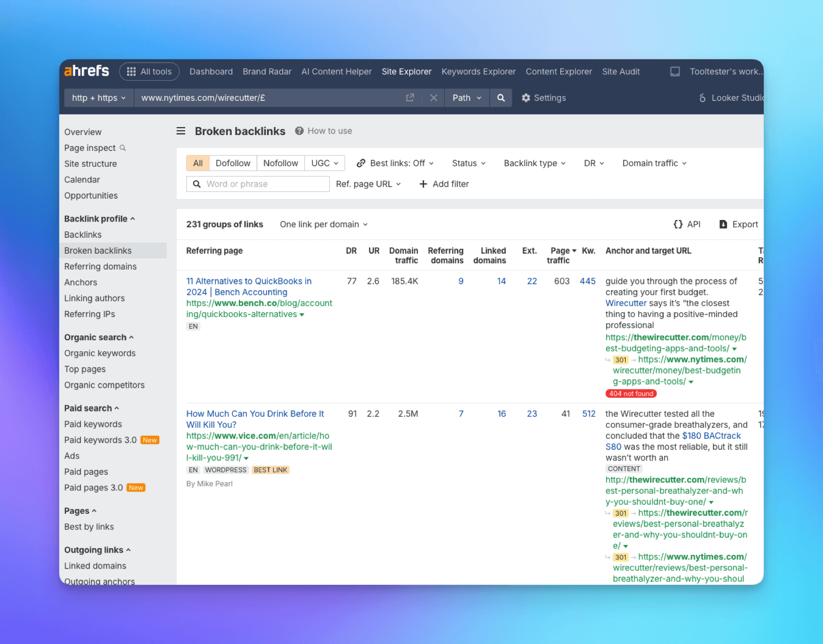
Task: Click the target URL input field
Action: (269, 98)
